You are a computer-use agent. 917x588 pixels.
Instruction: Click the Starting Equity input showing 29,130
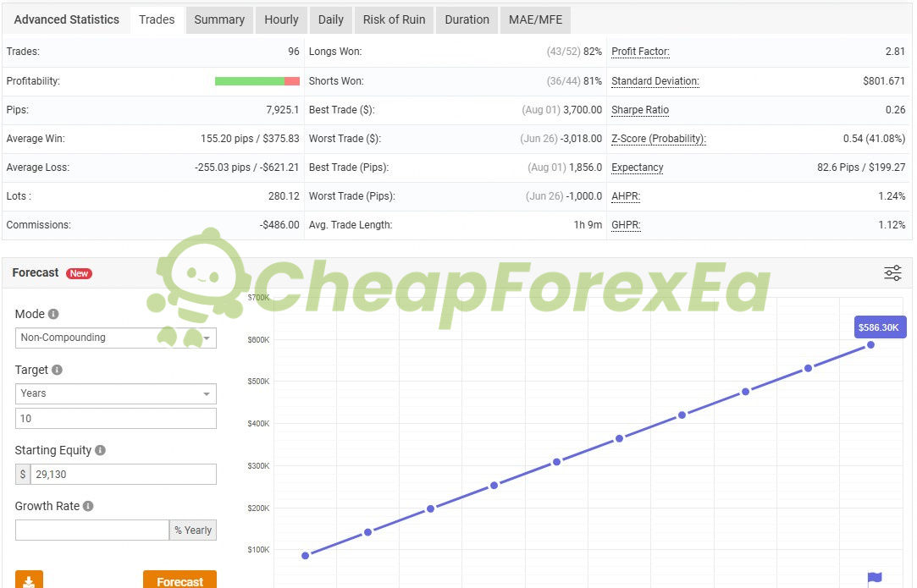124,474
